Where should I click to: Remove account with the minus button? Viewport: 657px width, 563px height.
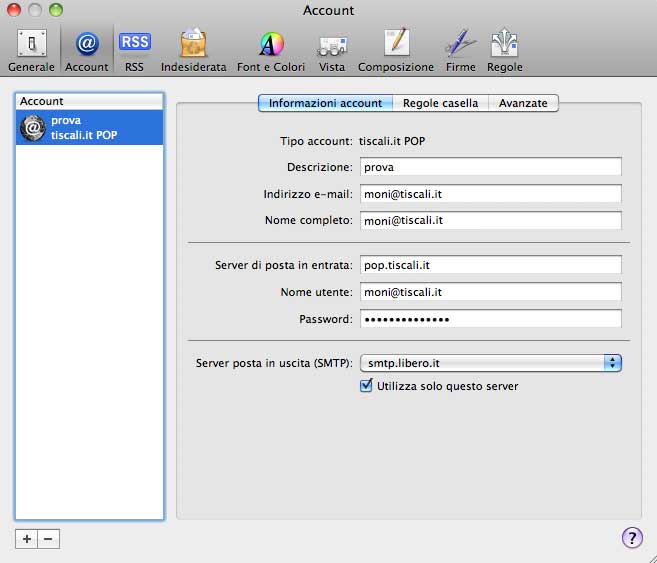[x=49, y=539]
